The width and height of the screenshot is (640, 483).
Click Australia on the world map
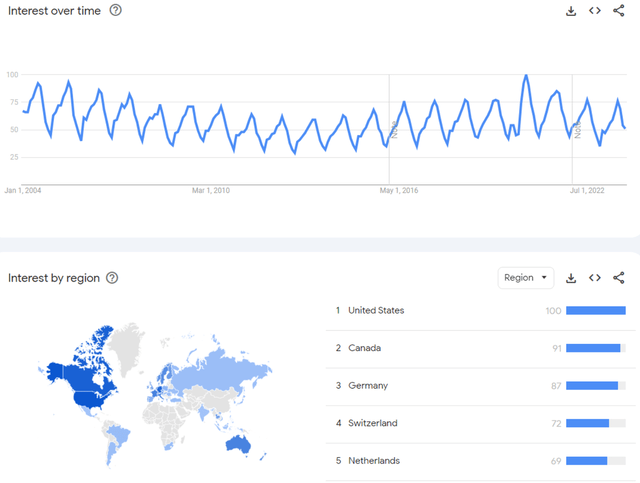(x=238, y=444)
